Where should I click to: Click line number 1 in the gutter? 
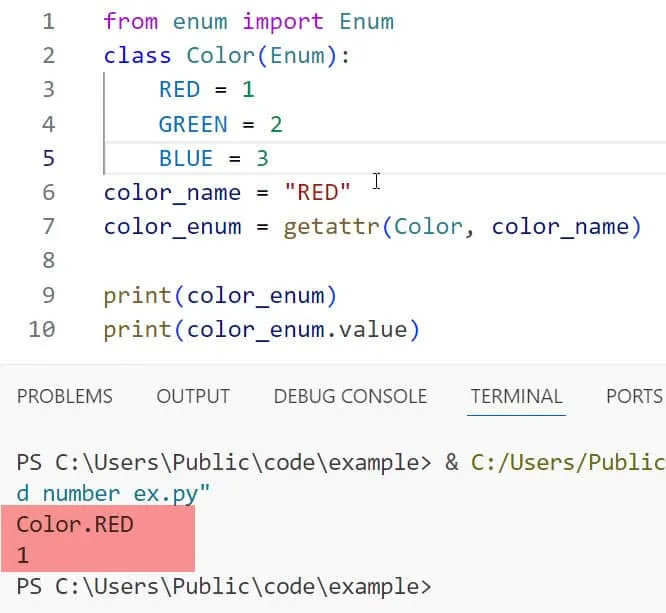(x=48, y=21)
